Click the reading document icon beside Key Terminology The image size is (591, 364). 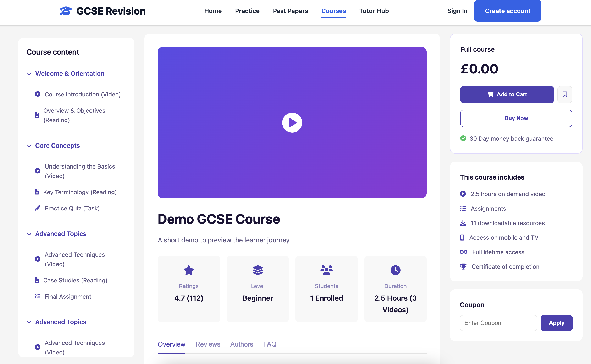click(x=37, y=192)
